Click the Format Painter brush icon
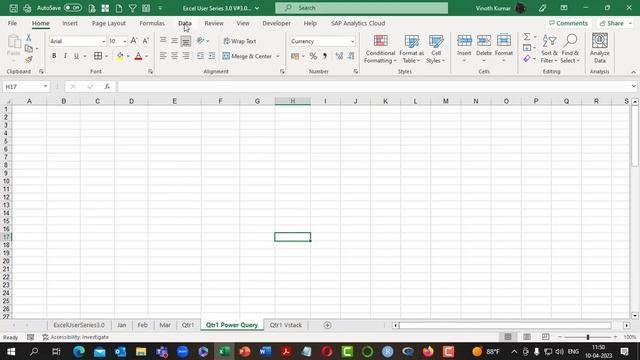This screenshot has width=640, height=360. pyautogui.click(x=29, y=60)
